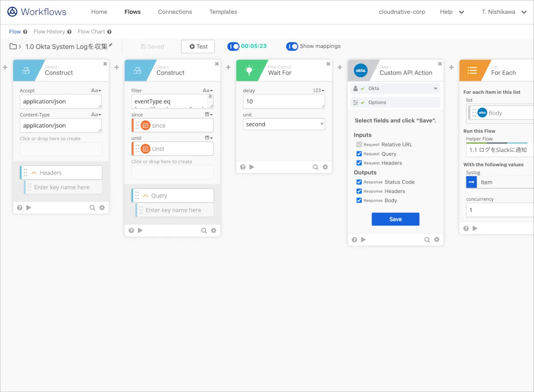Click the Workflows logo icon
Viewport: 534px width, 392px height.
pyautogui.click(x=12, y=12)
